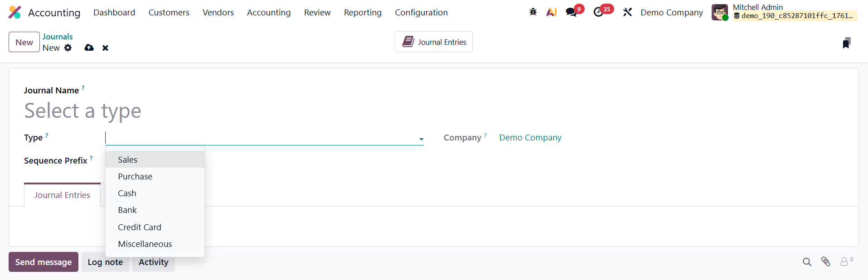Open the Customers menu
Screen dimensions: 868x280
[169, 12]
